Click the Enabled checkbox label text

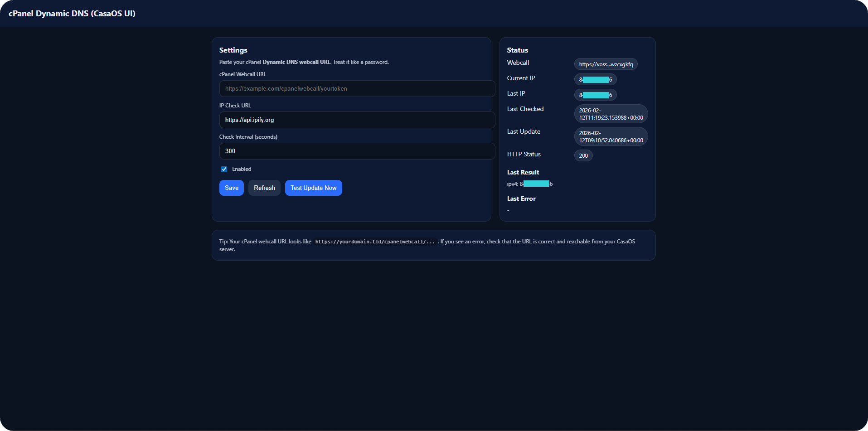pyautogui.click(x=242, y=169)
